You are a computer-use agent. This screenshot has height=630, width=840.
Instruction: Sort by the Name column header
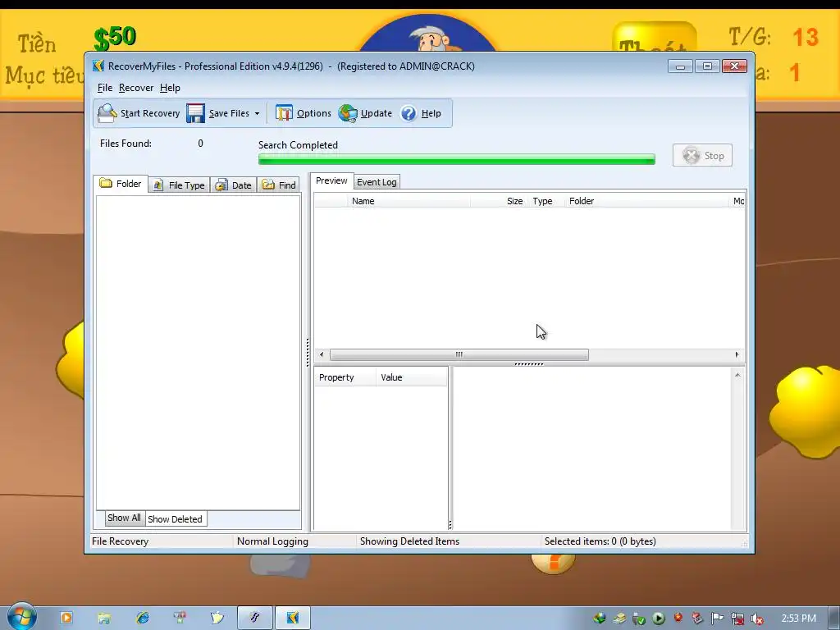(409, 201)
